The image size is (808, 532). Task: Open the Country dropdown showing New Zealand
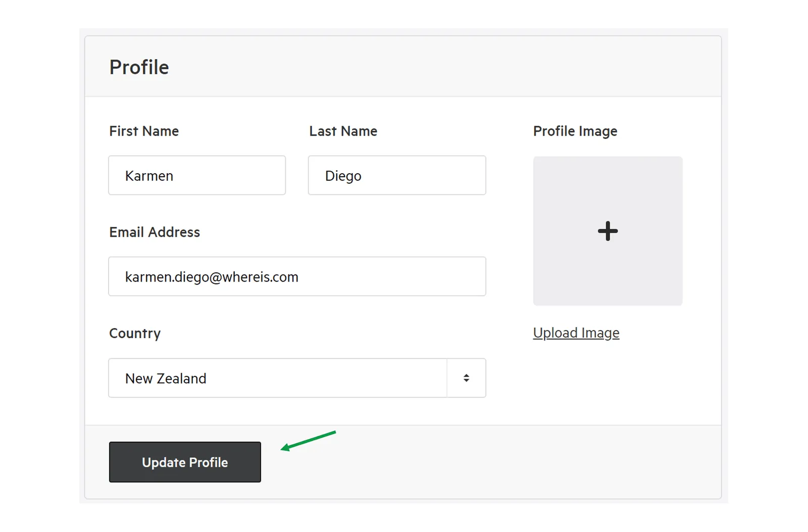coord(297,378)
